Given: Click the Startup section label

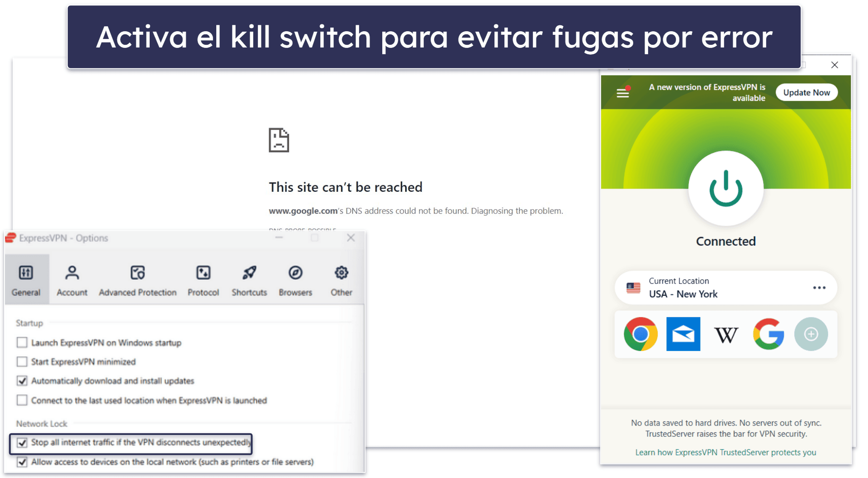Looking at the screenshot, I should point(29,323).
